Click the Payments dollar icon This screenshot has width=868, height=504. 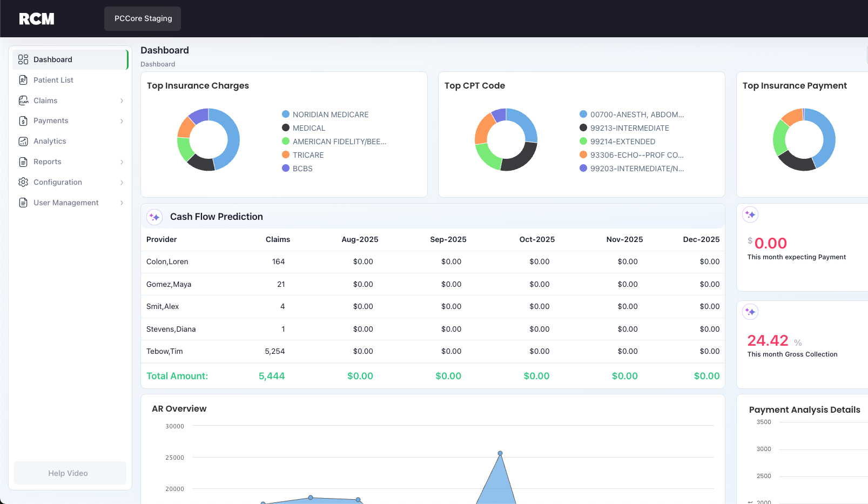click(23, 121)
